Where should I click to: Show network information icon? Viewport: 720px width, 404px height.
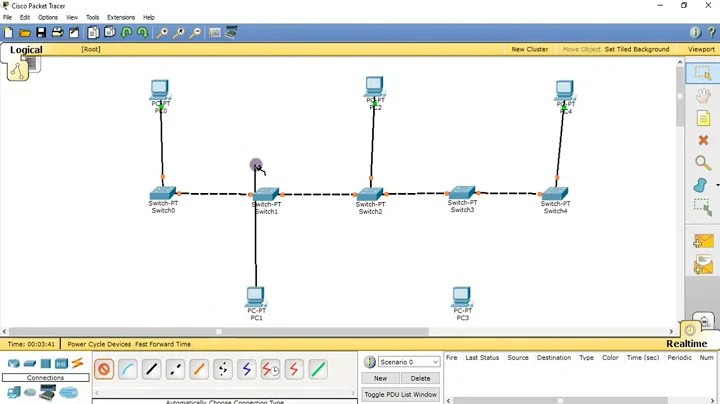[x=695, y=32]
